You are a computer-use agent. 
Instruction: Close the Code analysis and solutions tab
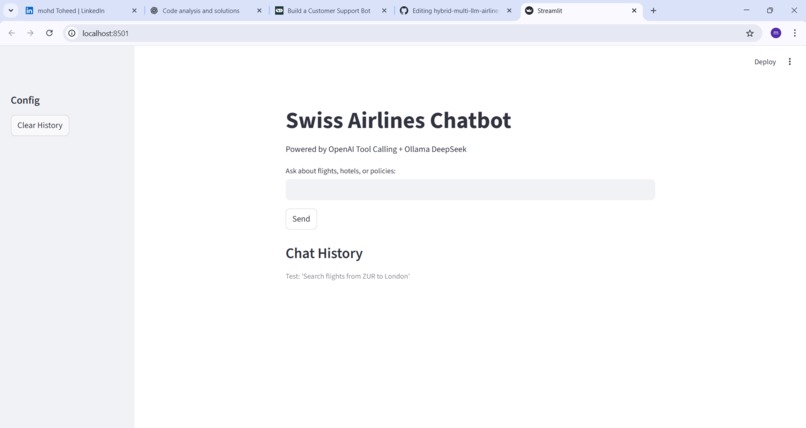tap(259, 11)
